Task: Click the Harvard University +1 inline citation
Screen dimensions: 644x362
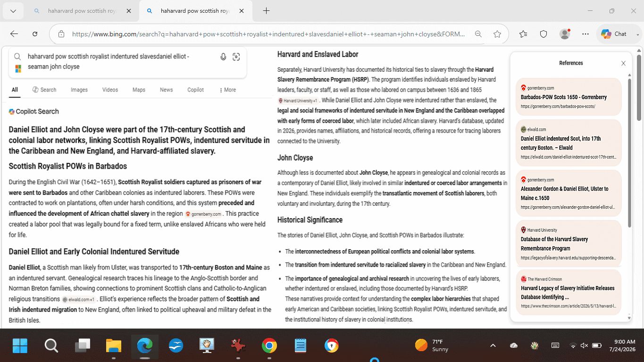Action: click(298, 101)
